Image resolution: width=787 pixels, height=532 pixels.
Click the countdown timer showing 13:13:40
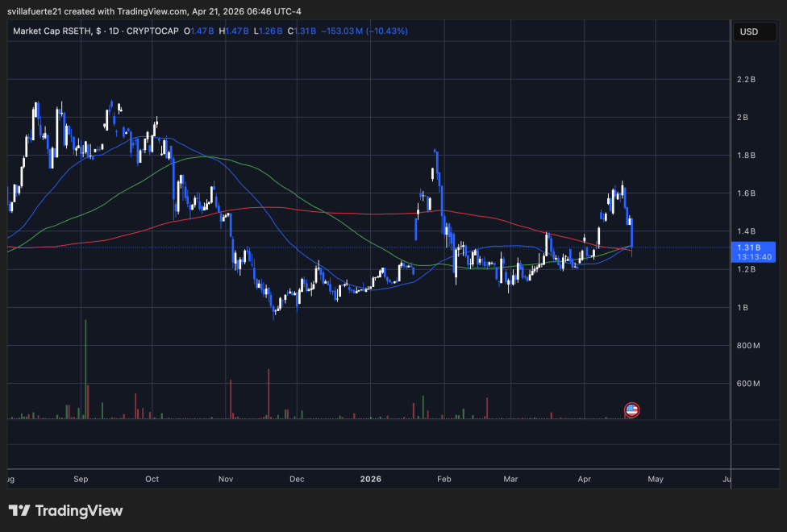coord(753,256)
